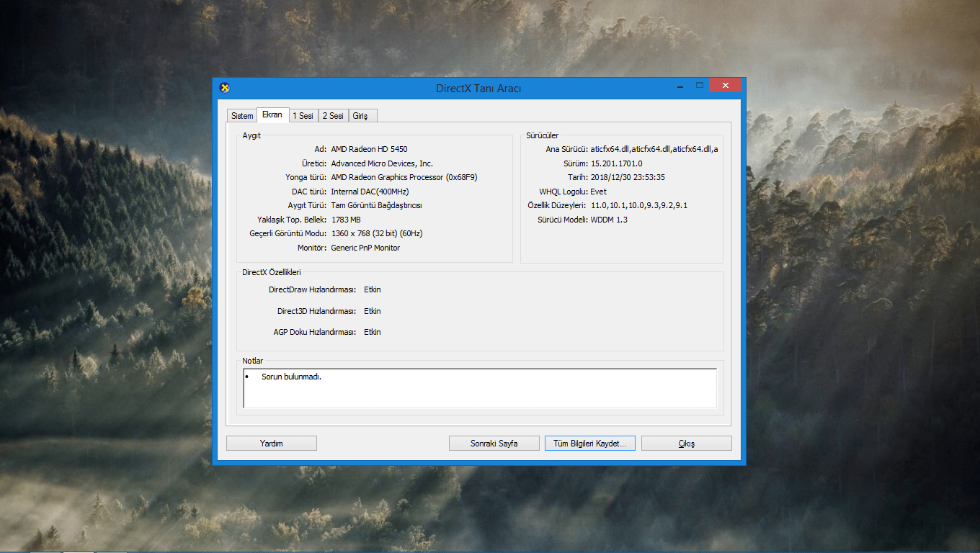This screenshot has width=980, height=553.
Task: Click the 'Yonga türü:' label
Action: tap(306, 177)
